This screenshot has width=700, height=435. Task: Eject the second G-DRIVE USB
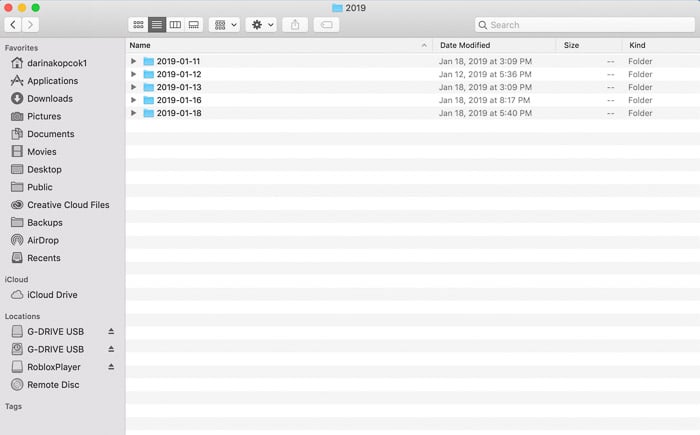point(111,349)
